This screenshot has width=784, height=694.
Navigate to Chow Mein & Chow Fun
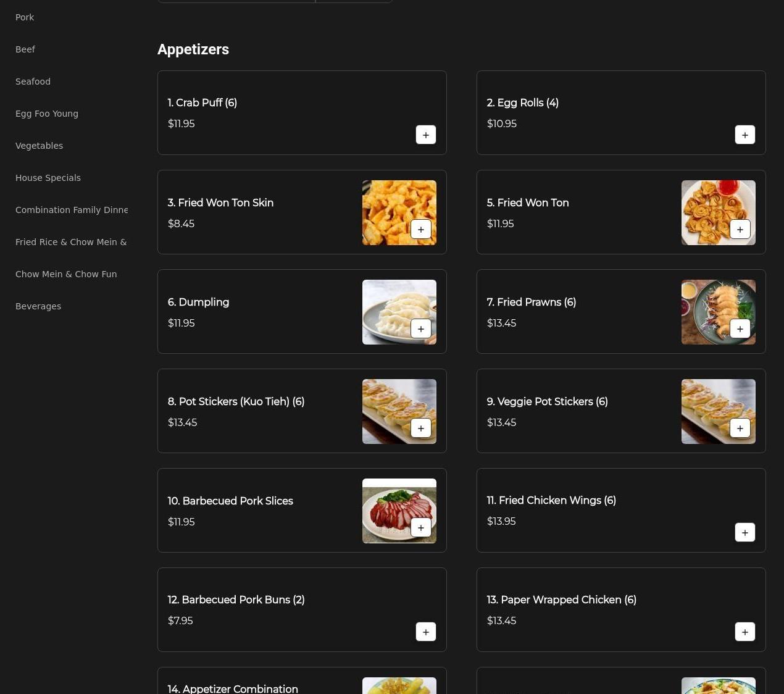[x=66, y=274]
